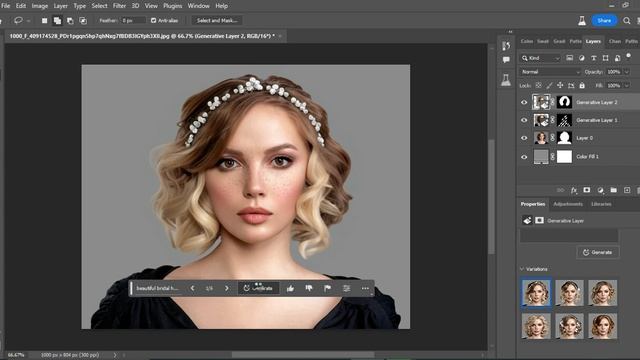Collapse the Variations section chevron
The height and width of the screenshot is (360, 640).
click(522, 269)
